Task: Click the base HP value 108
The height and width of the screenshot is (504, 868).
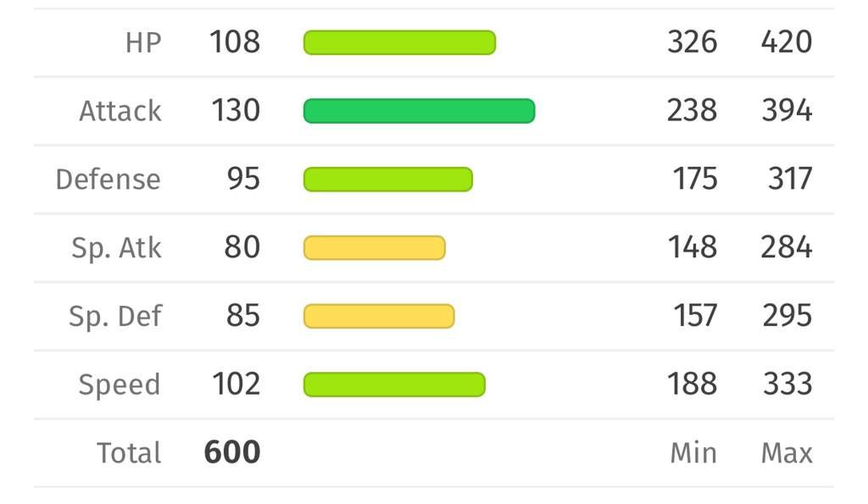Action: 235,42
